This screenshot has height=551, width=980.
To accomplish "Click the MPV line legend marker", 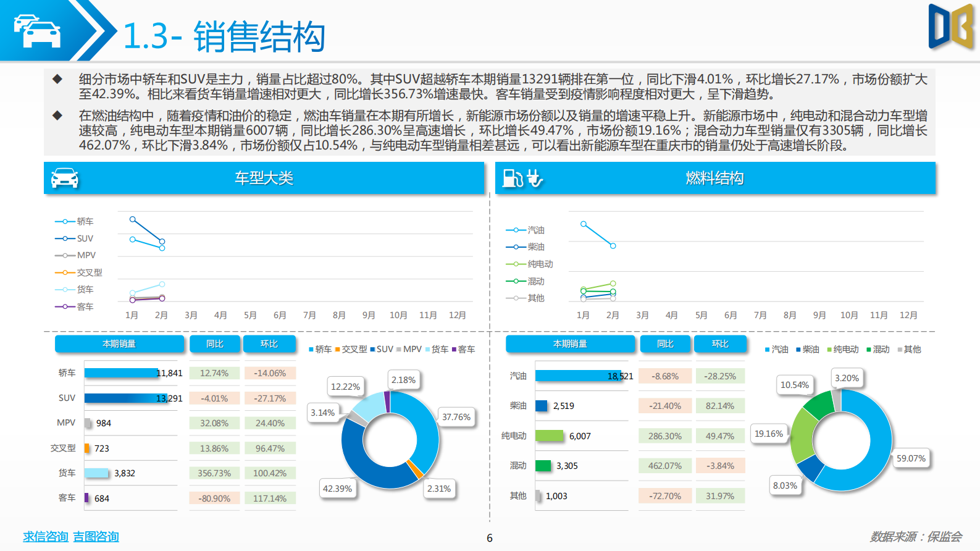I will tap(65, 255).
